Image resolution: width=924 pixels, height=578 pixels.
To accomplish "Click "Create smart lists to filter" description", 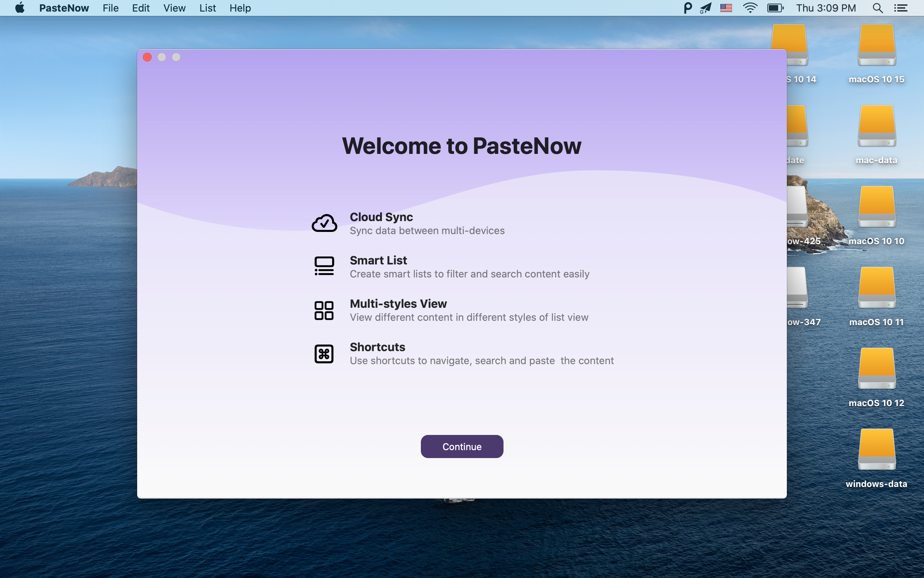I will 470,274.
